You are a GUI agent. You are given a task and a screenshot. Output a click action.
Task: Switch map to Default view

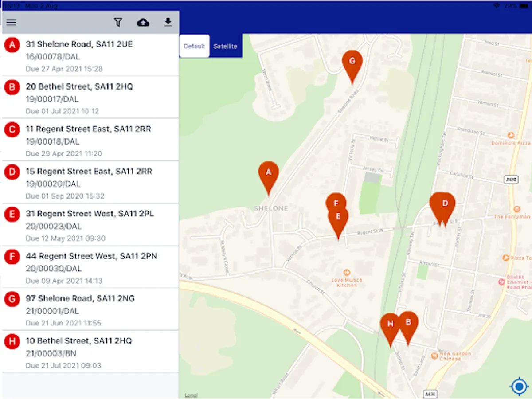click(x=194, y=46)
